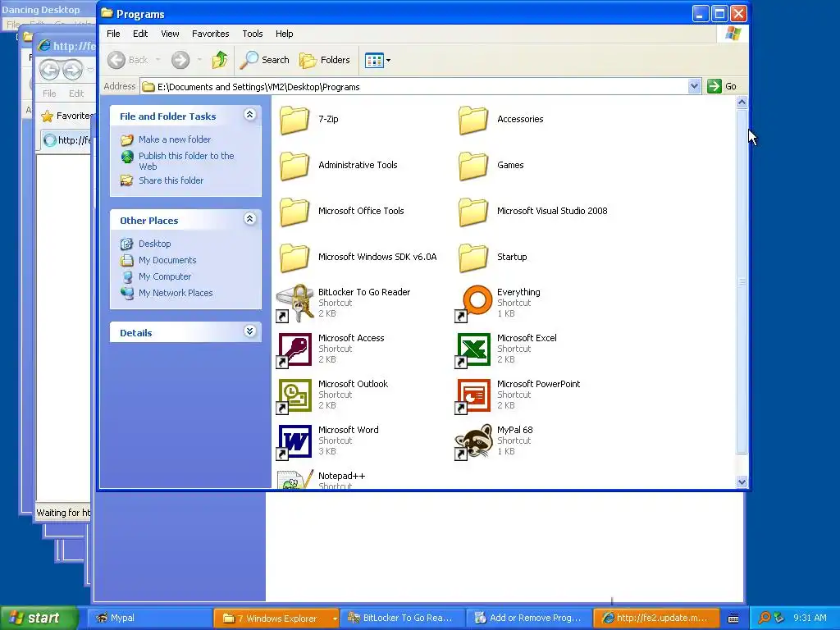Viewport: 840px width, 630px height.
Task: Select the Microsoft PowerPoint shortcut icon
Action: pyautogui.click(x=473, y=395)
